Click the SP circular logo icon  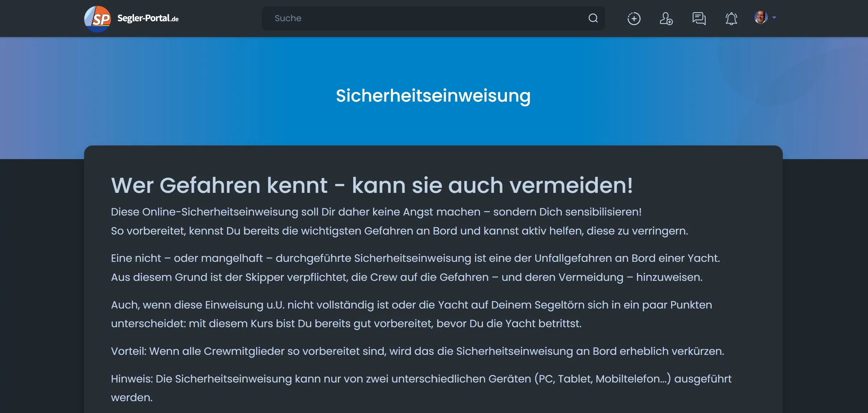[97, 19]
